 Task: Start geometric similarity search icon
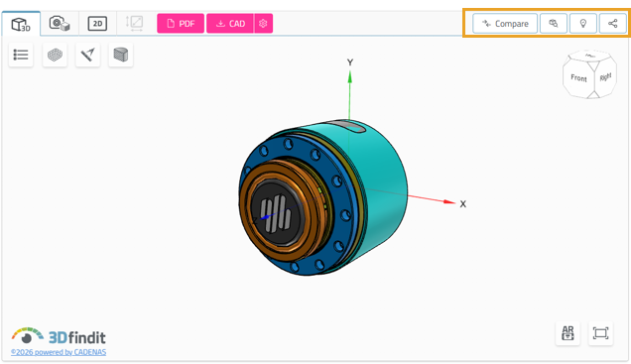(554, 24)
